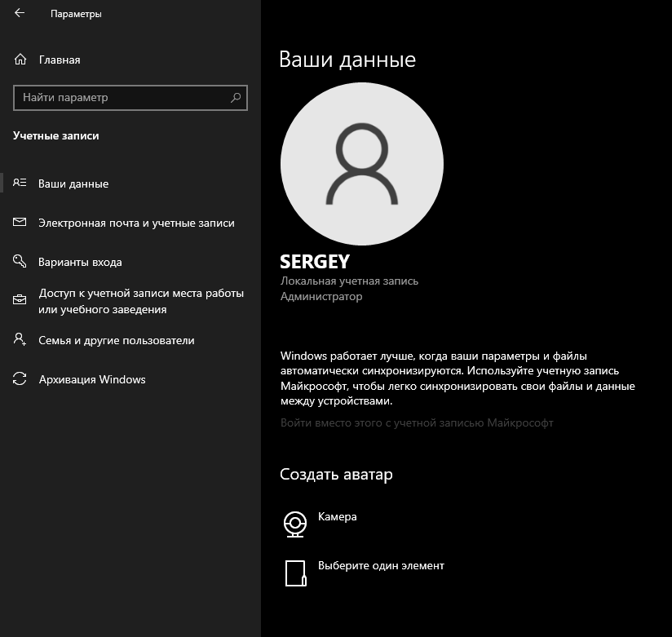
Task: Choose Выберите один элемент option
Action: [381, 566]
